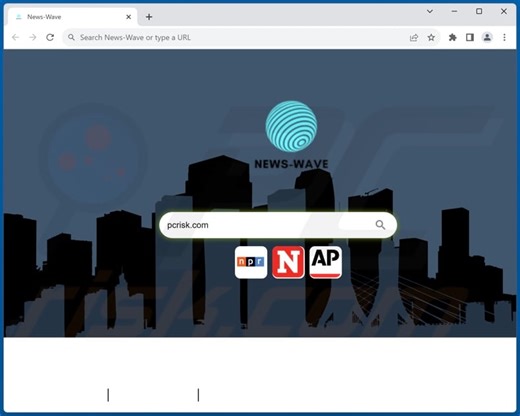Image resolution: width=520 pixels, height=416 pixels.
Task: Open the user profile avatar menu
Action: click(487, 37)
